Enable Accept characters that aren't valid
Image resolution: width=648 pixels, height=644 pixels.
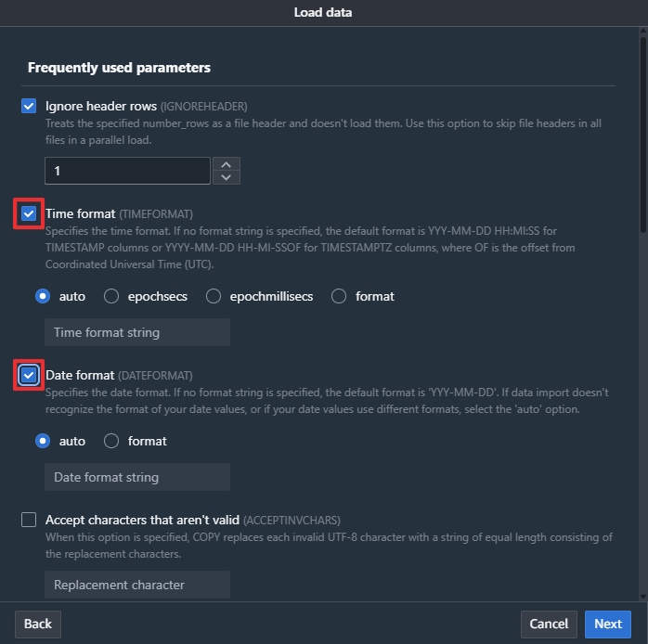coord(29,520)
